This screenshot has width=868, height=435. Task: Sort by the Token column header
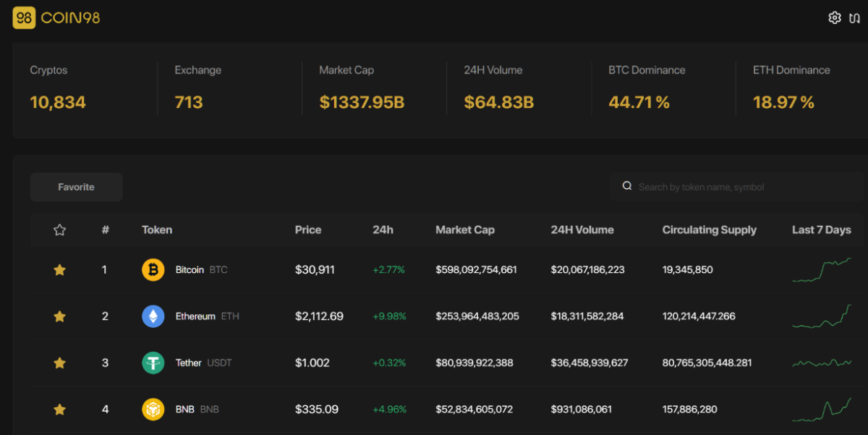coord(157,230)
